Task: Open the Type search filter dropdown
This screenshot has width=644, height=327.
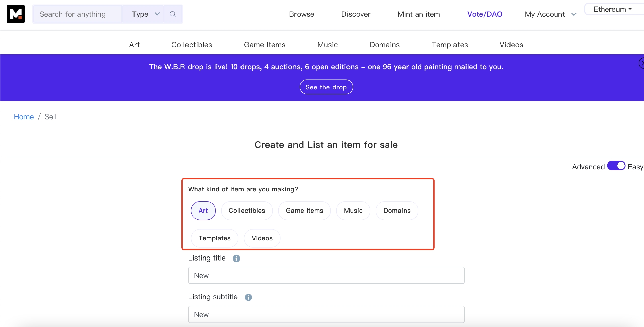Action: [x=143, y=14]
